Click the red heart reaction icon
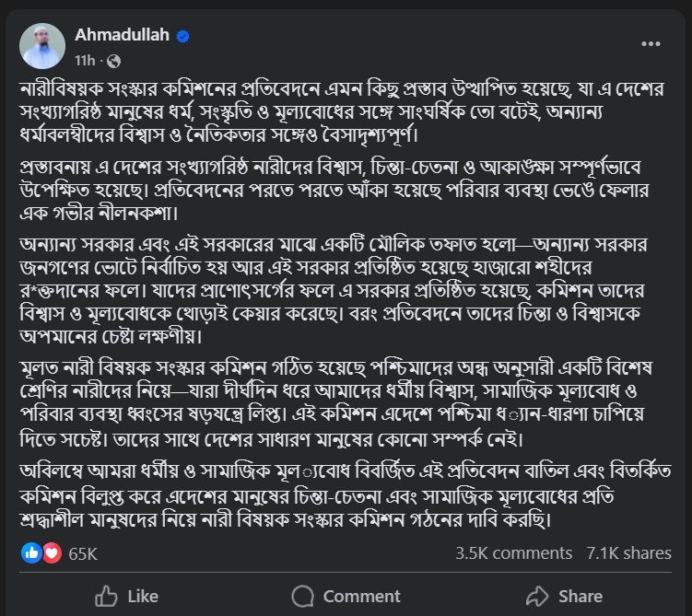This screenshot has height=616, width=692. [53, 552]
